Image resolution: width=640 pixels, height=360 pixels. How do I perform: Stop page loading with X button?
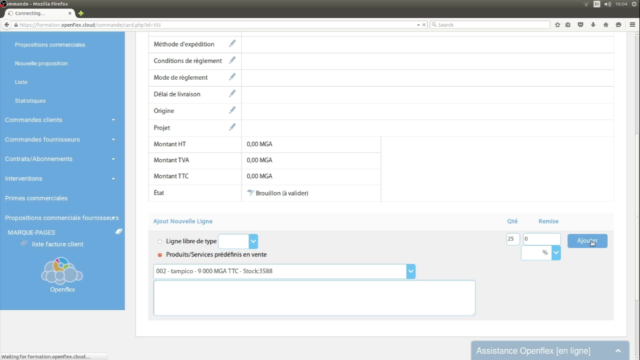(x=424, y=25)
